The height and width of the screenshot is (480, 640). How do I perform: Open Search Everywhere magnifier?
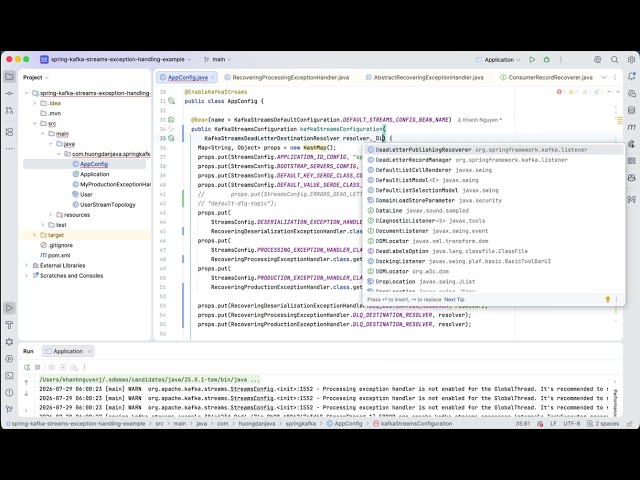pyautogui.click(x=614, y=60)
